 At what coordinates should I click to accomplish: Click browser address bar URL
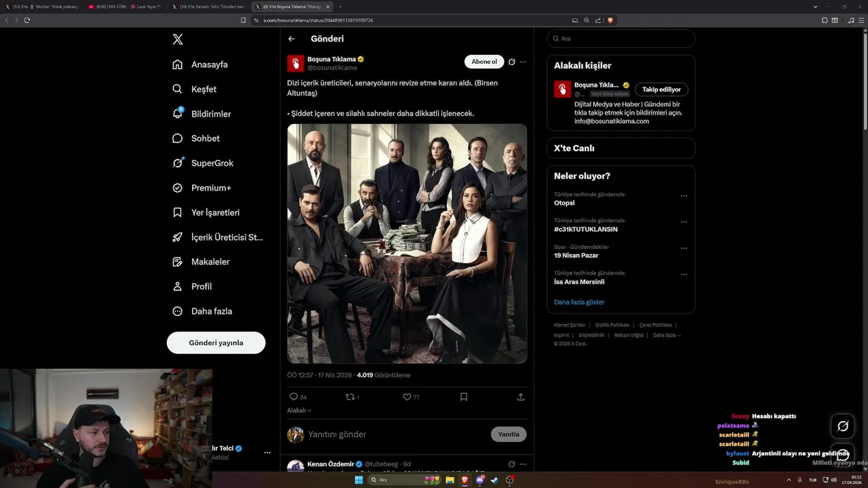point(411,20)
